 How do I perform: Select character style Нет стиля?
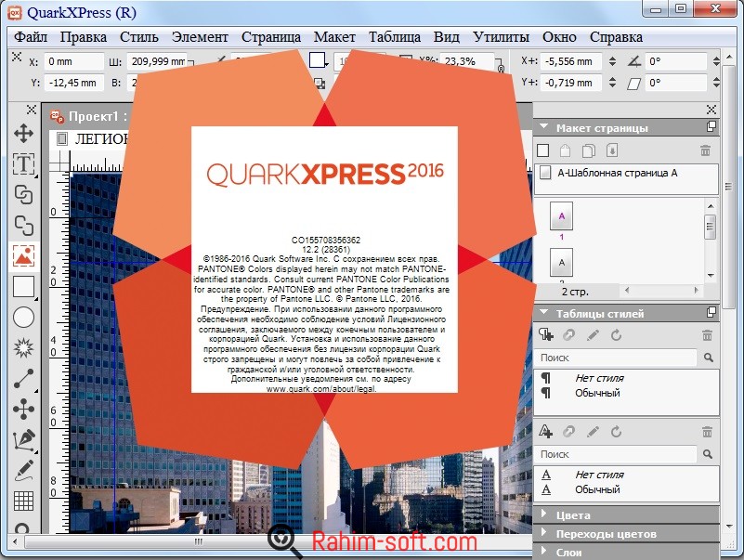(x=599, y=475)
